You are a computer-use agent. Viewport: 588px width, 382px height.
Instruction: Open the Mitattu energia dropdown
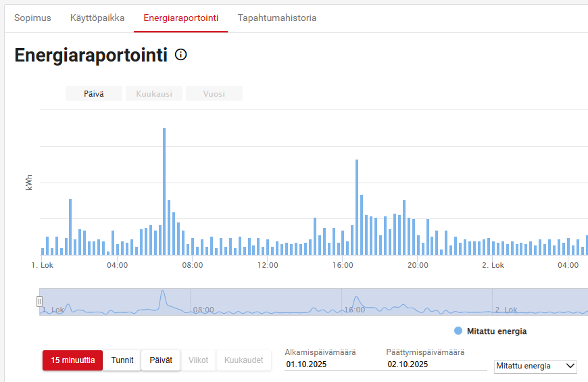pos(535,366)
